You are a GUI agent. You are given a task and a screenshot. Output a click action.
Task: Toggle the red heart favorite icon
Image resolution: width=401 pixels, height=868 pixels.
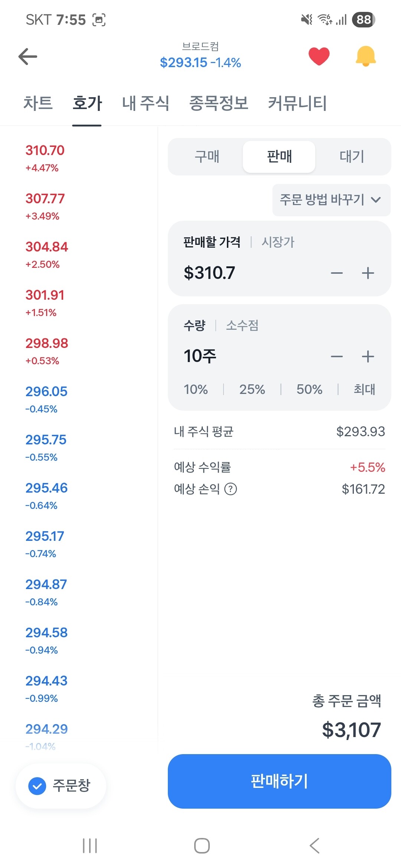319,56
